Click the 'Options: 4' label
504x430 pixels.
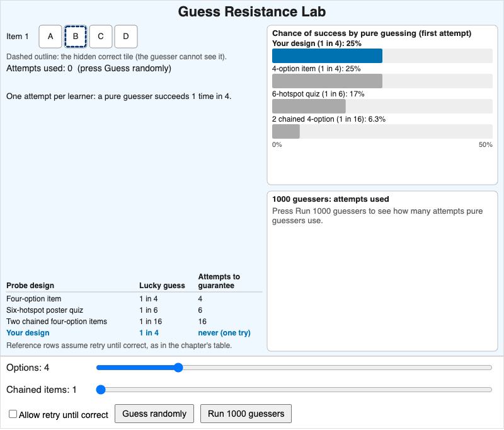point(28,368)
